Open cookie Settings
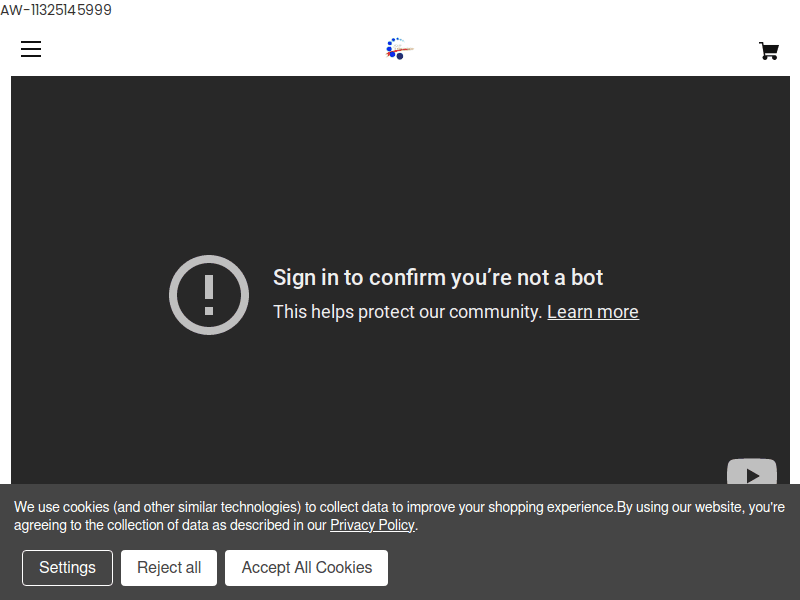 67,568
